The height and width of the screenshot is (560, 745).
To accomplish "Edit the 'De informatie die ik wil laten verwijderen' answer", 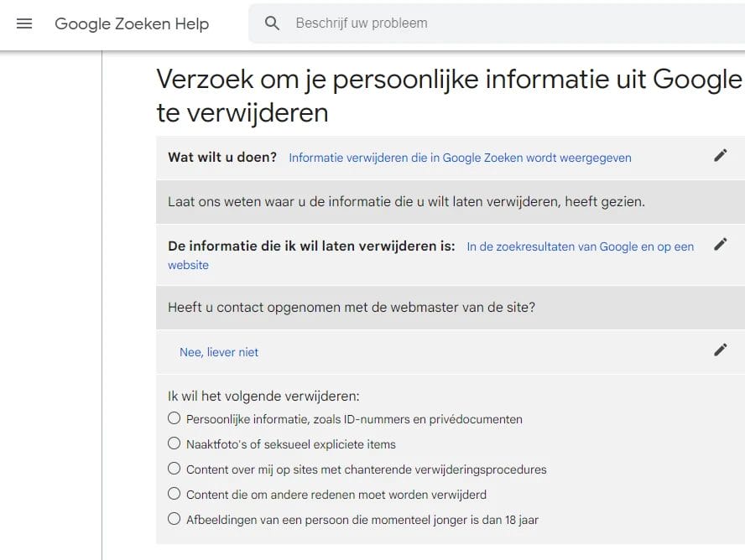I will [x=720, y=245].
